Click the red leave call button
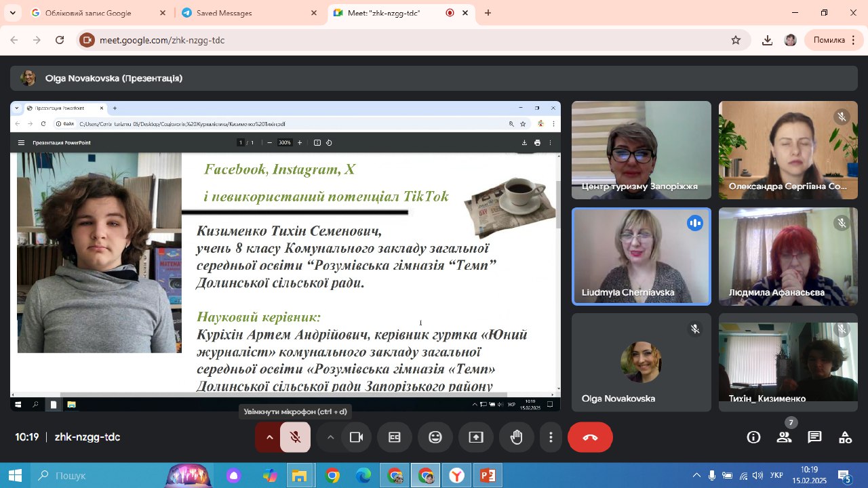This screenshot has width=868, height=488. point(590,437)
